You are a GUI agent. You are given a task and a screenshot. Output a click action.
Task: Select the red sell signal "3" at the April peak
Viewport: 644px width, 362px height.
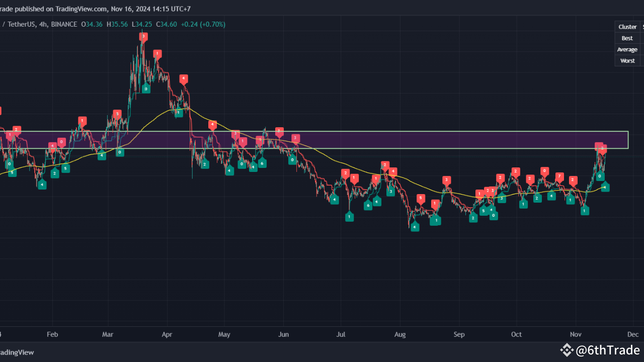click(x=143, y=35)
